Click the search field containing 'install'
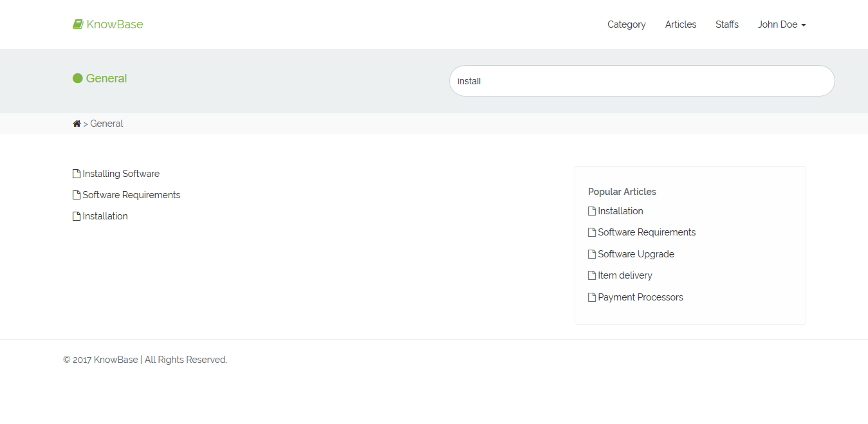Viewport: 868px width, 424px height. pyautogui.click(x=642, y=81)
